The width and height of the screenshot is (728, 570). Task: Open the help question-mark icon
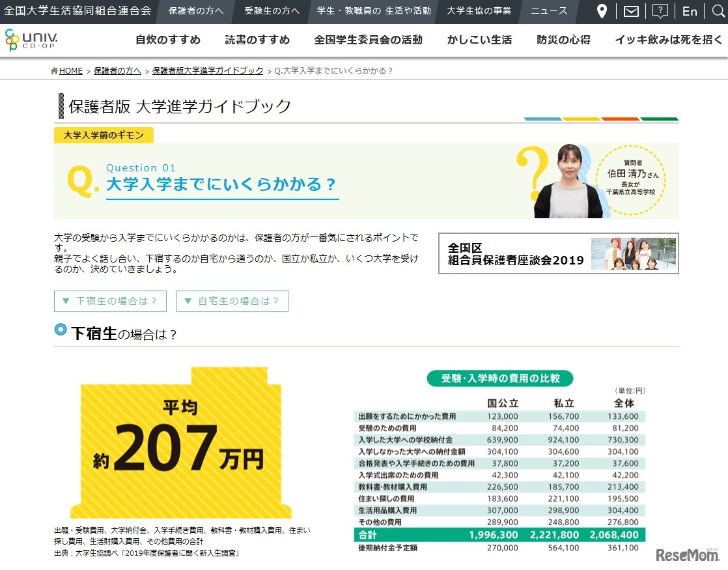pyautogui.click(x=660, y=11)
